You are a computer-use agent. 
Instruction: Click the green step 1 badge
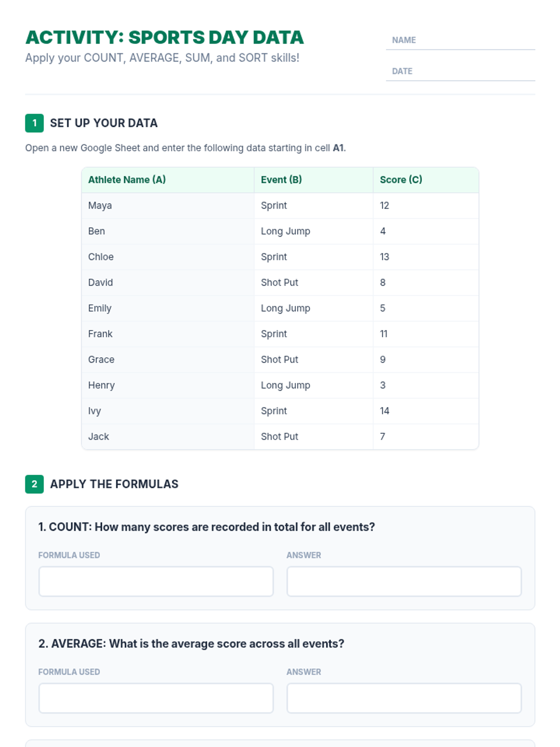point(34,123)
